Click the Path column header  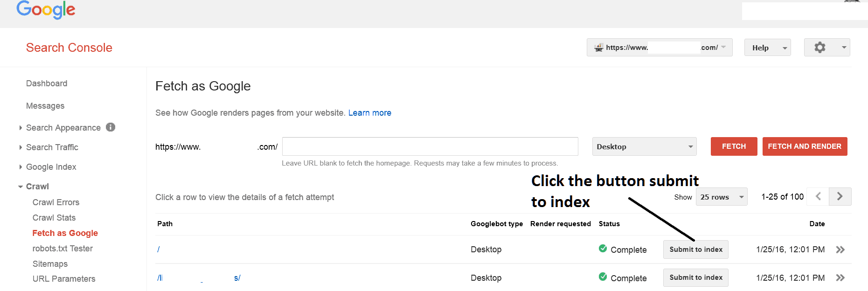tap(165, 224)
